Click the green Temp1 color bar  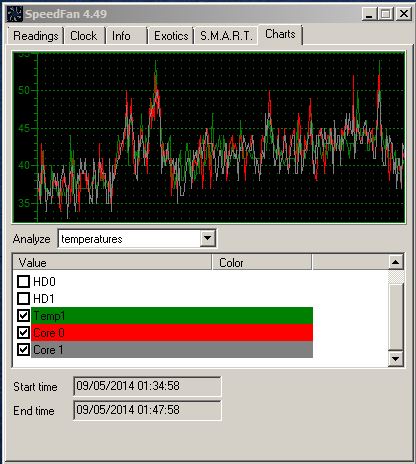point(172,316)
